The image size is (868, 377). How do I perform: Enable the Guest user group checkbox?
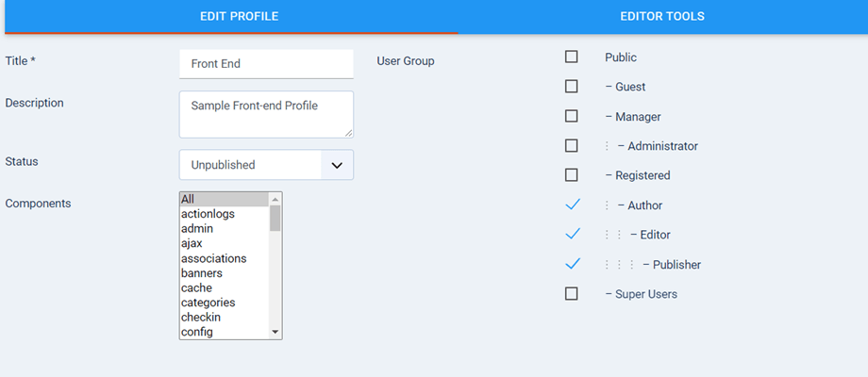tap(572, 86)
